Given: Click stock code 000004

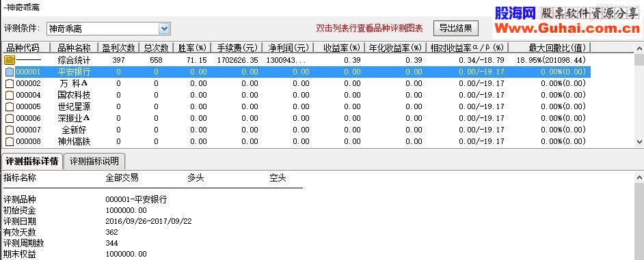Looking at the screenshot, I should pyautogui.click(x=28, y=95).
